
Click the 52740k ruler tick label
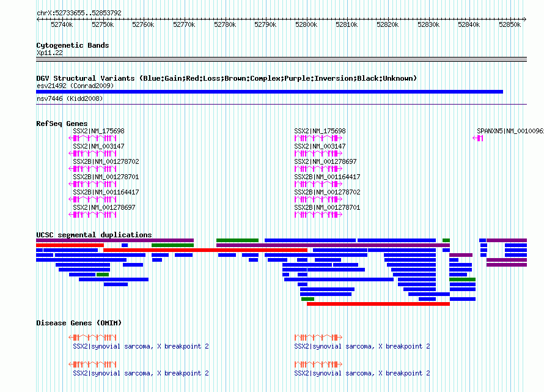(62, 24)
